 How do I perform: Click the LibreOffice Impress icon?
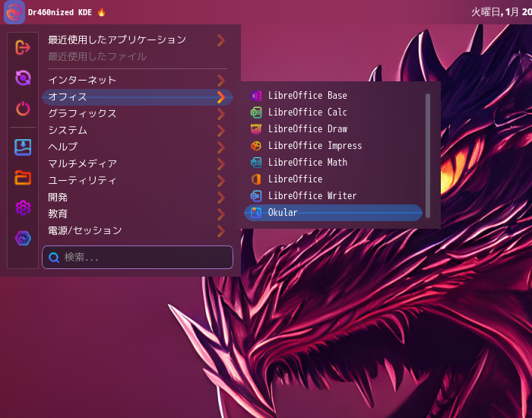(x=256, y=146)
